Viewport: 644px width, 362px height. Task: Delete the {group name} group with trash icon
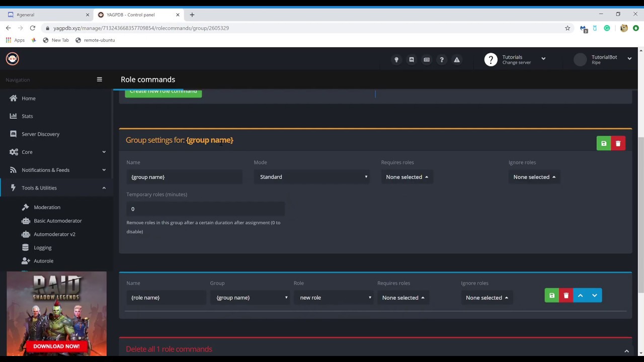click(x=618, y=144)
